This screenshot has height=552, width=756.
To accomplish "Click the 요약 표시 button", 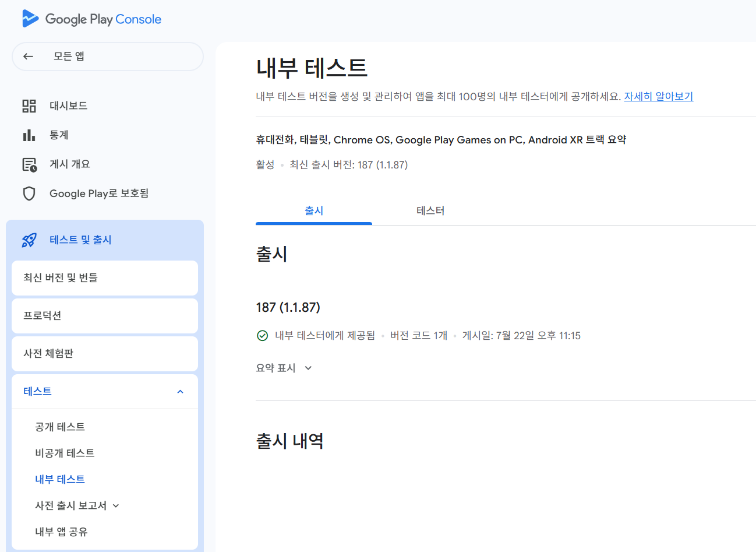I will click(284, 368).
